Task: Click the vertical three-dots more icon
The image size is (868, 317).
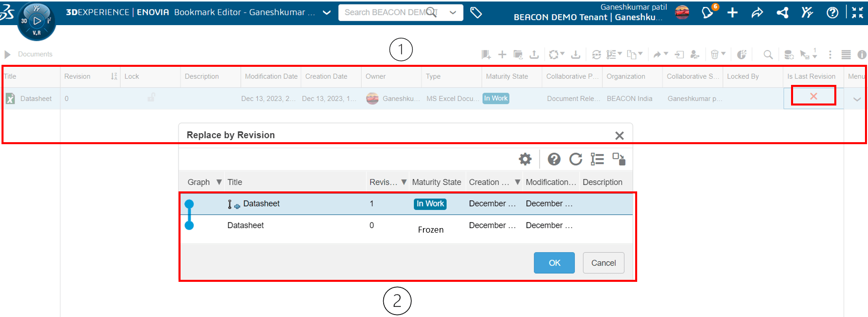Action: pos(830,54)
